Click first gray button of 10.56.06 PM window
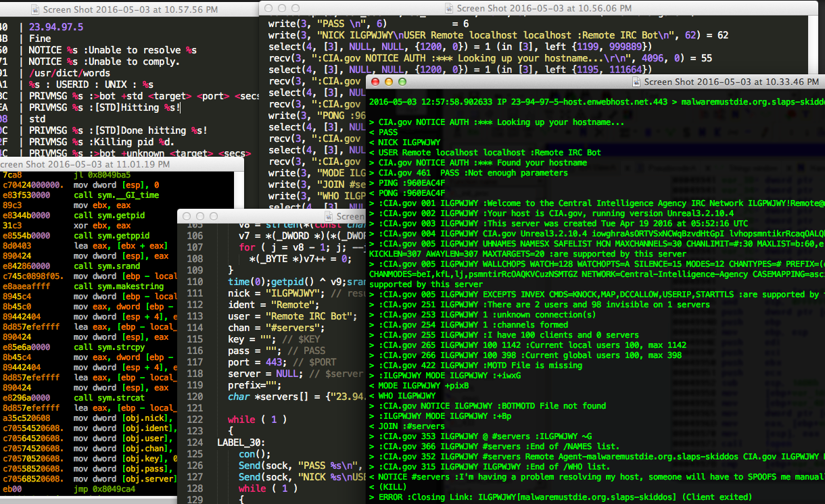Viewport: 825px width, 504px height. point(268,8)
